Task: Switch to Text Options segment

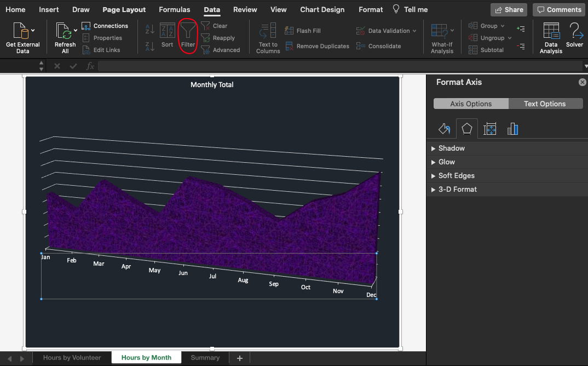Action: pos(545,104)
